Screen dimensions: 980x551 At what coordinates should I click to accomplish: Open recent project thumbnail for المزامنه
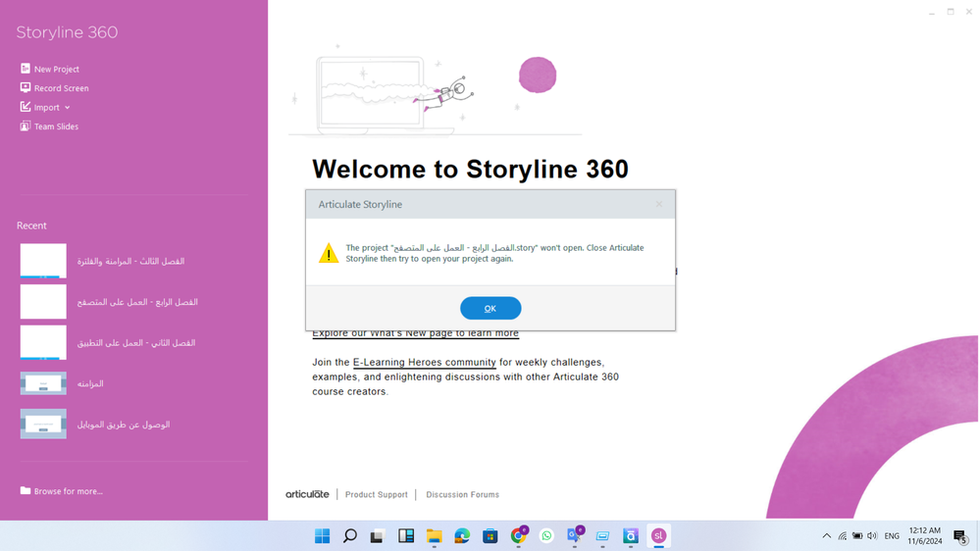point(43,383)
